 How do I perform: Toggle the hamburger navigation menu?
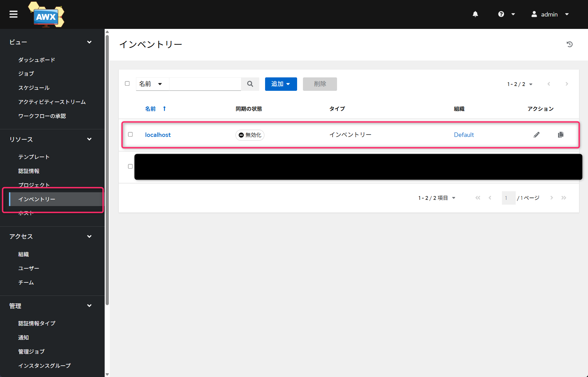click(x=13, y=14)
